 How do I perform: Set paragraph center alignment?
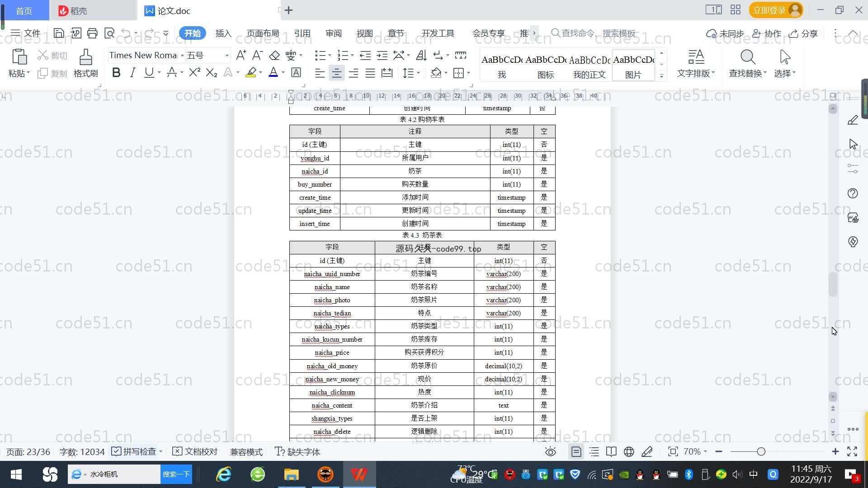336,73
